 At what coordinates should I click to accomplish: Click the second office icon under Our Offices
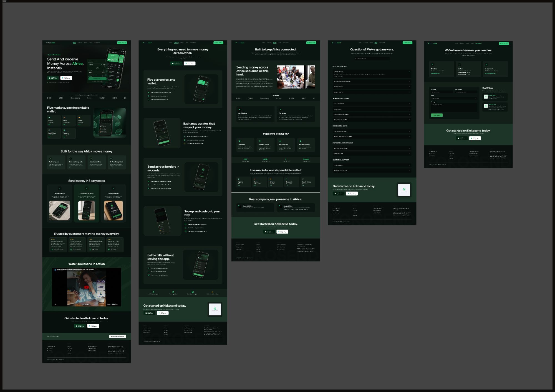click(x=486, y=106)
